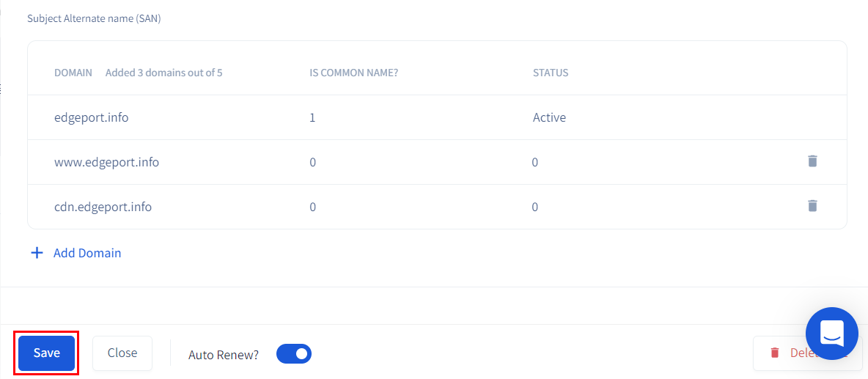Screen dimensions: 868x379
Task: Click the plus icon beside Add Domain
Action: (37, 253)
